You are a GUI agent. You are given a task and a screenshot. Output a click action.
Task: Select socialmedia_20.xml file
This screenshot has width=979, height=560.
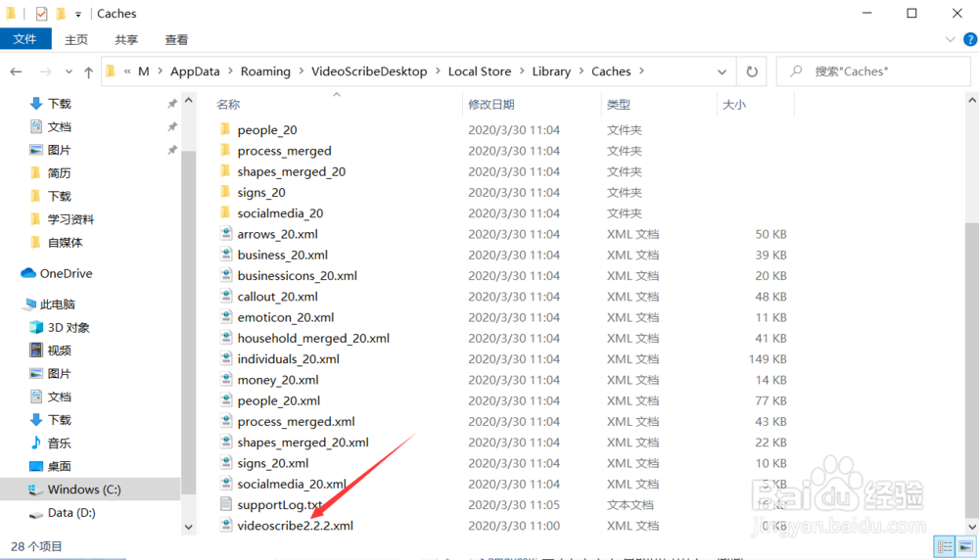(292, 484)
